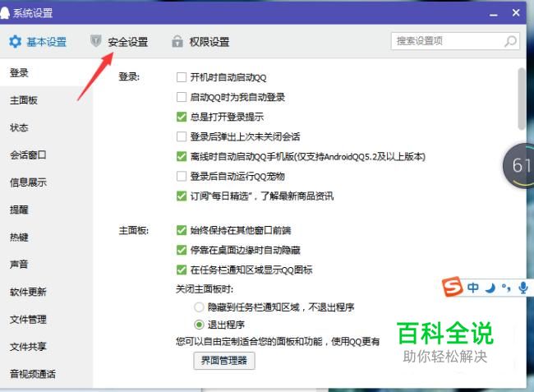The height and width of the screenshot is (392, 534).
Task: Toggle Sogou 中 Chinese mode icon
Action: (x=472, y=288)
